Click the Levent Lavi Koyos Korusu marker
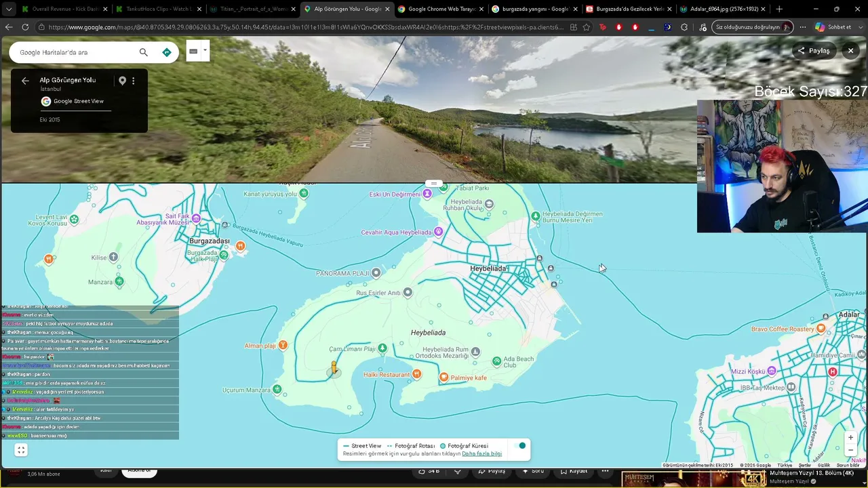This screenshot has height=488, width=868. (74, 219)
